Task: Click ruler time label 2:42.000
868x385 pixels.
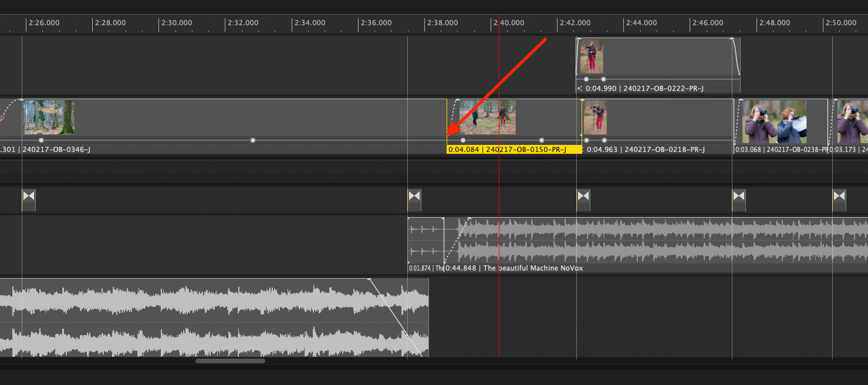Action: click(x=575, y=23)
